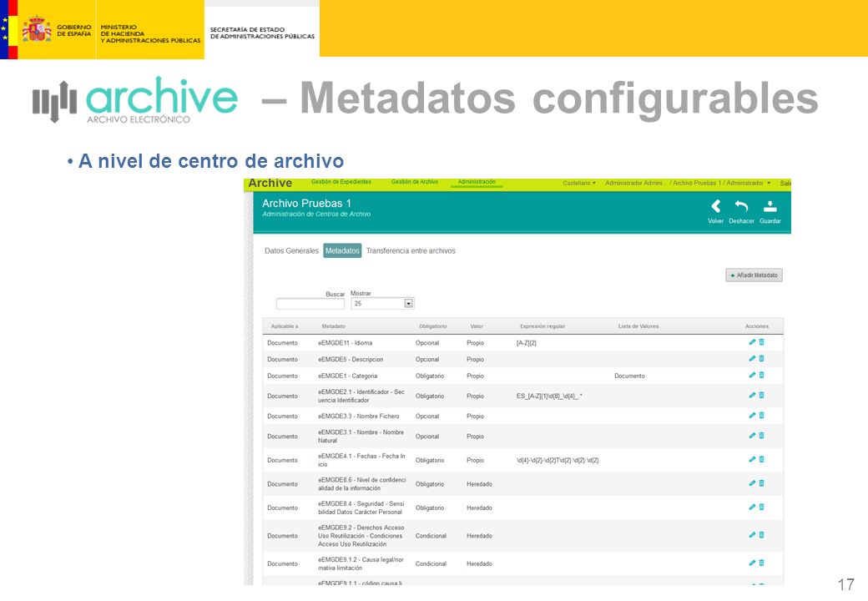Delete the eEMGDE8.4 Seguridad row
The image size is (868, 601).
762,507
